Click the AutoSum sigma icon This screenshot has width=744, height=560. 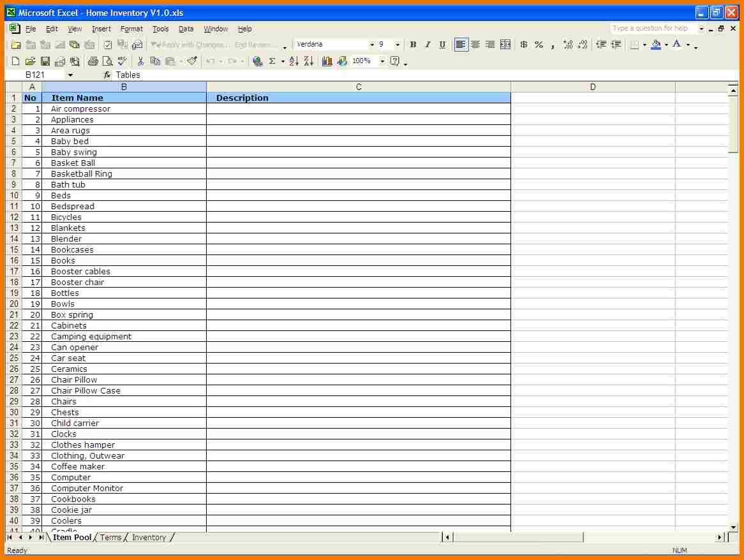pos(272,61)
